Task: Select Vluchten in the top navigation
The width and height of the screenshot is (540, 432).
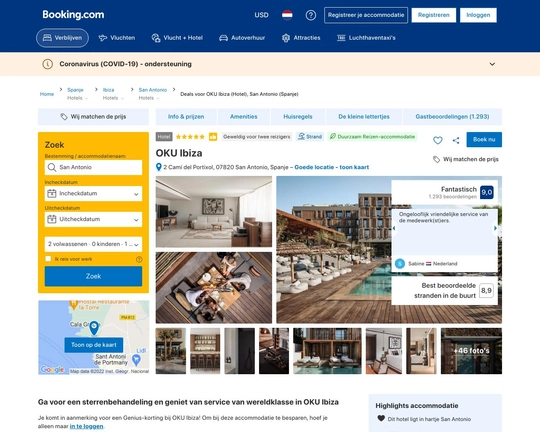Action: click(117, 38)
